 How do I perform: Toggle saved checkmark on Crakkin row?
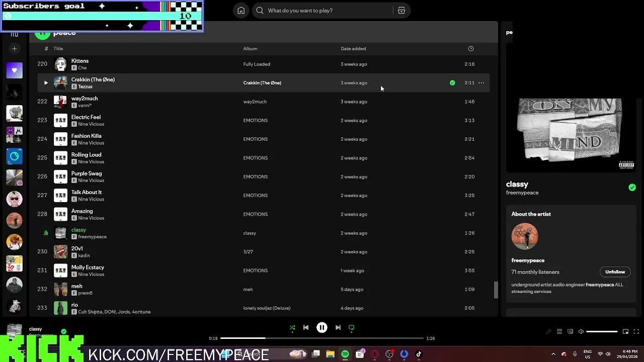[x=452, y=83]
